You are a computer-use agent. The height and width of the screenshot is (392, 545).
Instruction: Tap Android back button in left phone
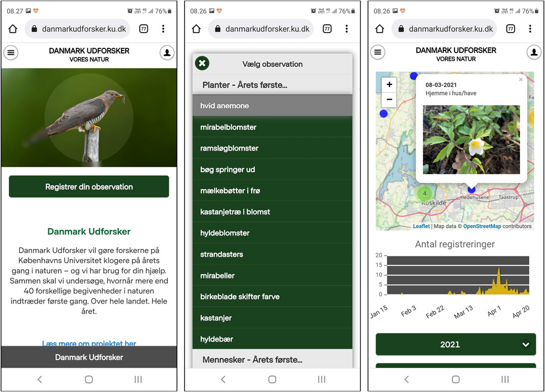point(40,379)
